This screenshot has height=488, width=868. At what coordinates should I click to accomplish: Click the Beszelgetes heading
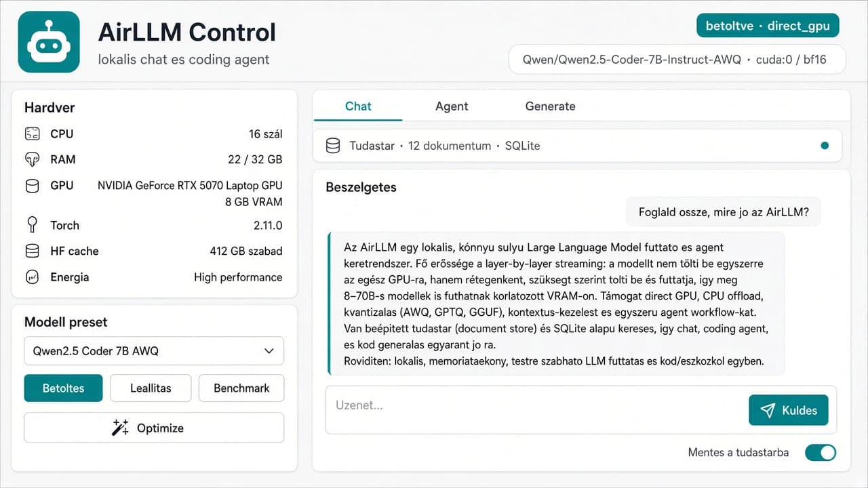click(x=361, y=187)
